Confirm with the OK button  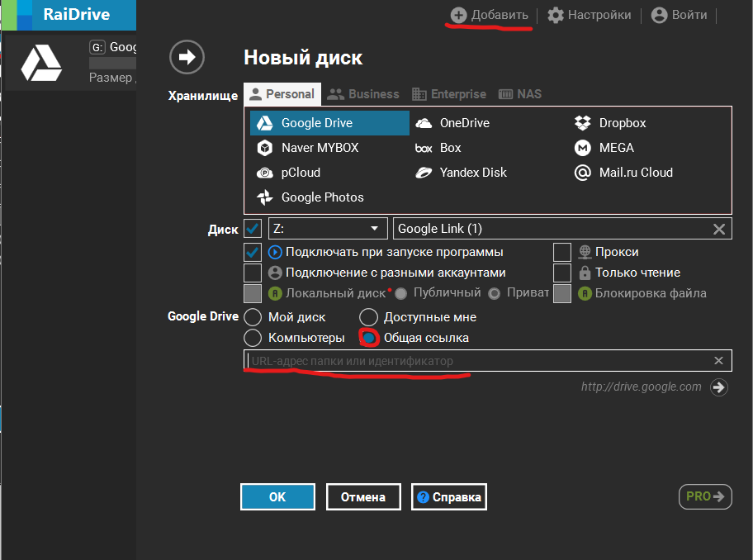pyautogui.click(x=277, y=496)
